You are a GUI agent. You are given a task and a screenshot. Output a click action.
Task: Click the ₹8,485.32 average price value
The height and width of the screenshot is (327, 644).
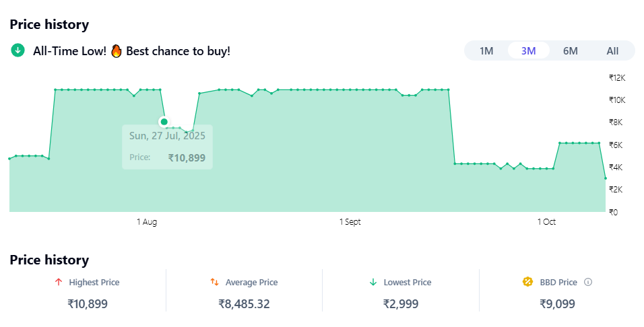tap(244, 304)
